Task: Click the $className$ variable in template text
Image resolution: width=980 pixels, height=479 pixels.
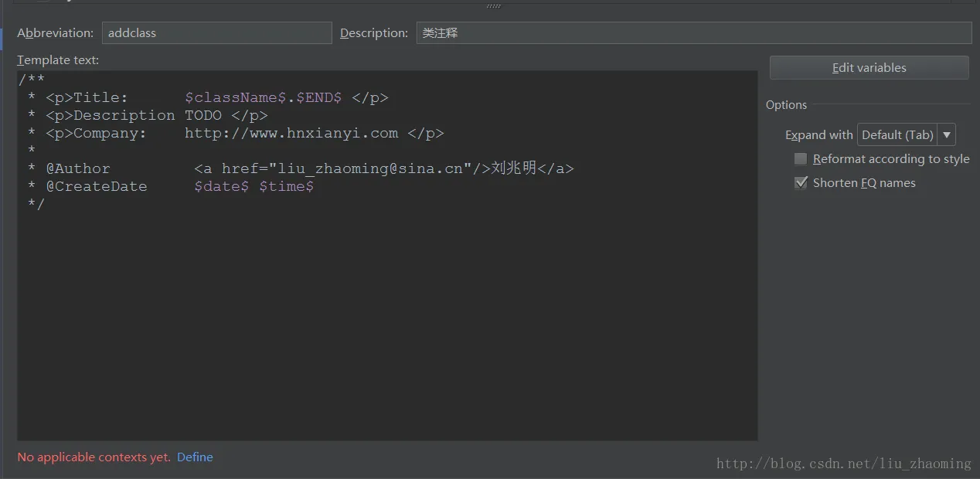Action: 235,97
